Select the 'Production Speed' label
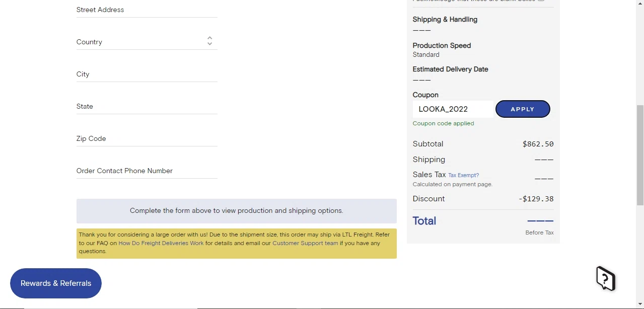The width and height of the screenshot is (644, 309). pos(442,45)
